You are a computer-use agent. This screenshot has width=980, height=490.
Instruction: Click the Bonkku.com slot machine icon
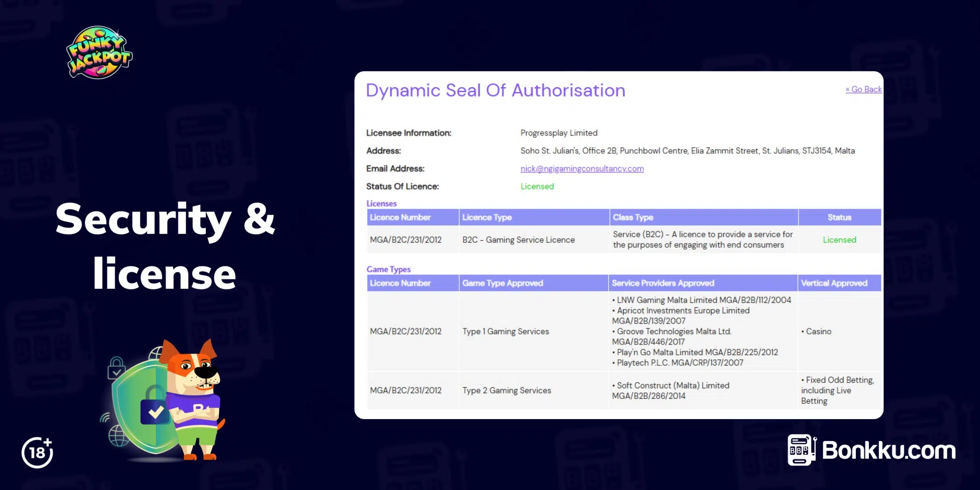(x=802, y=450)
